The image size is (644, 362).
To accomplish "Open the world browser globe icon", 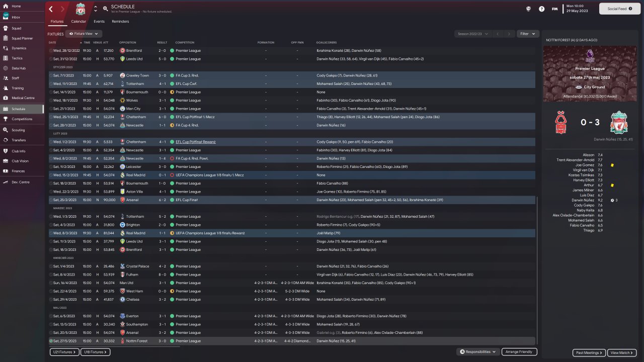I will pyautogui.click(x=529, y=9).
